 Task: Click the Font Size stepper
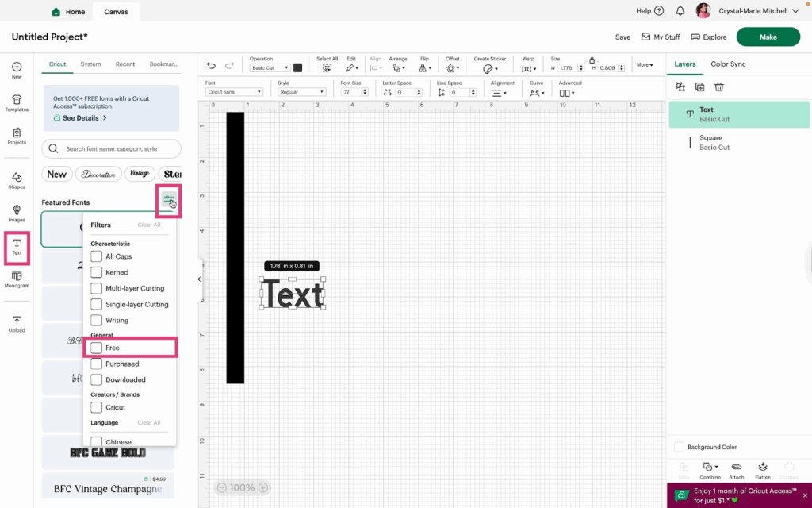(x=365, y=92)
